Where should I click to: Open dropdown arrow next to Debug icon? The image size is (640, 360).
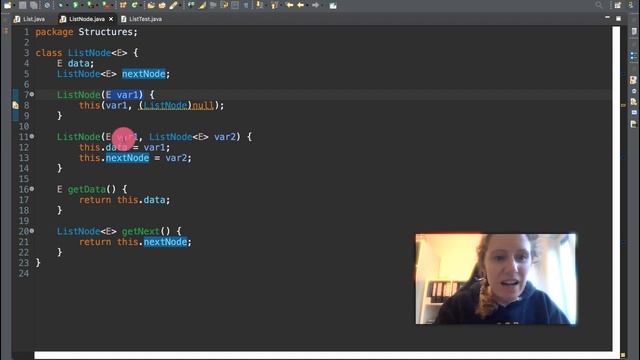[x=67, y=5]
